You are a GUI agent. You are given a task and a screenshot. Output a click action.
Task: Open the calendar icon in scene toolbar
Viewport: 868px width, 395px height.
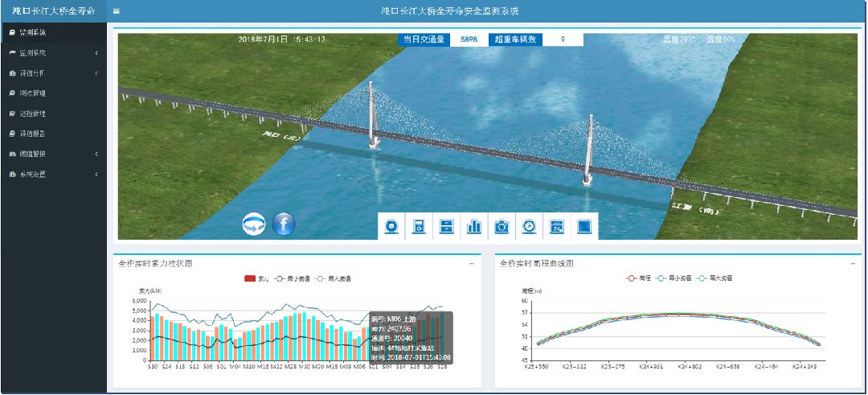pyautogui.click(x=556, y=226)
